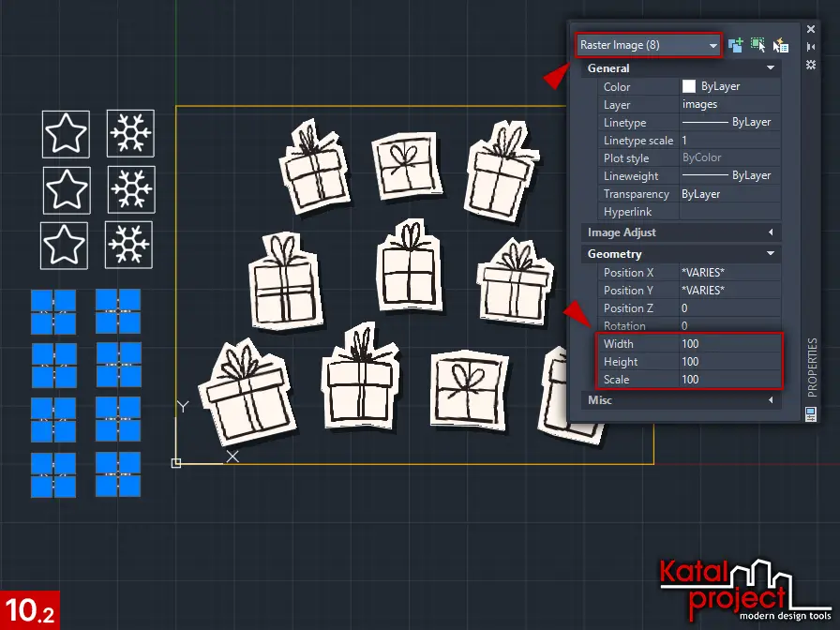Click the UCS origin icon in the drawing
Image resolution: width=840 pixels, height=630 pixels.
pyautogui.click(x=176, y=463)
